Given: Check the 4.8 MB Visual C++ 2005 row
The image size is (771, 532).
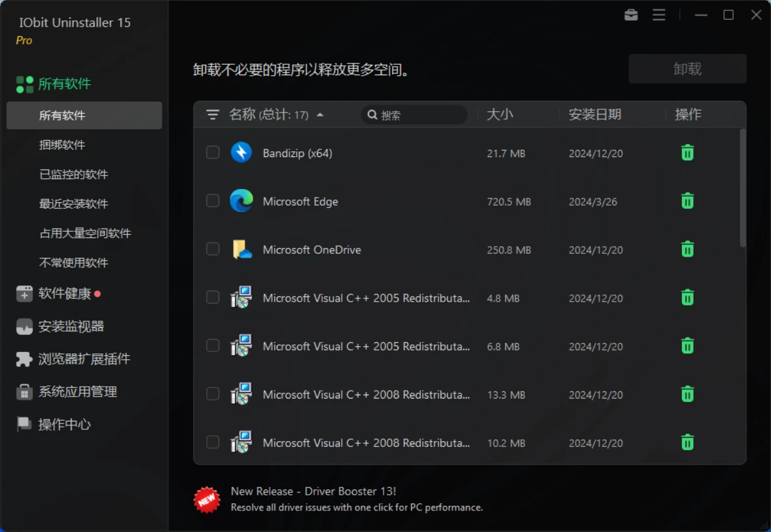Looking at the screenshot, I should [x=213, y=297].
